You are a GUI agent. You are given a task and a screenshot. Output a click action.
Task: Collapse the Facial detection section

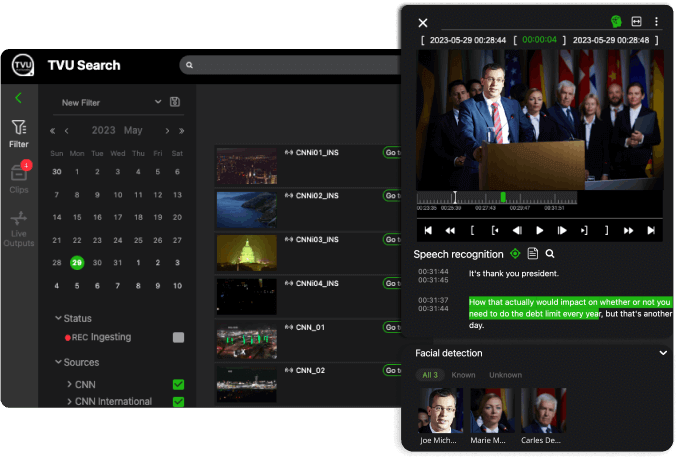(x=663, y=353)
